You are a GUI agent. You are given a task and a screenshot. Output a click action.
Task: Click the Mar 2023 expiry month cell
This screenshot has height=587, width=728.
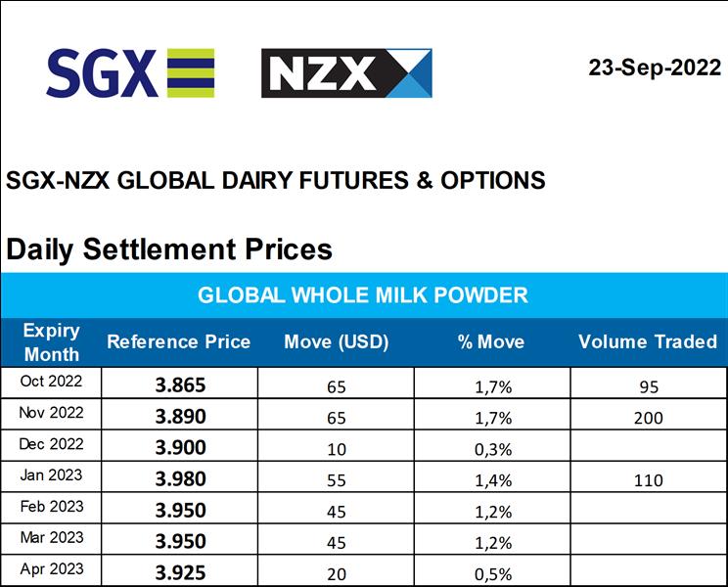[51, 538]
